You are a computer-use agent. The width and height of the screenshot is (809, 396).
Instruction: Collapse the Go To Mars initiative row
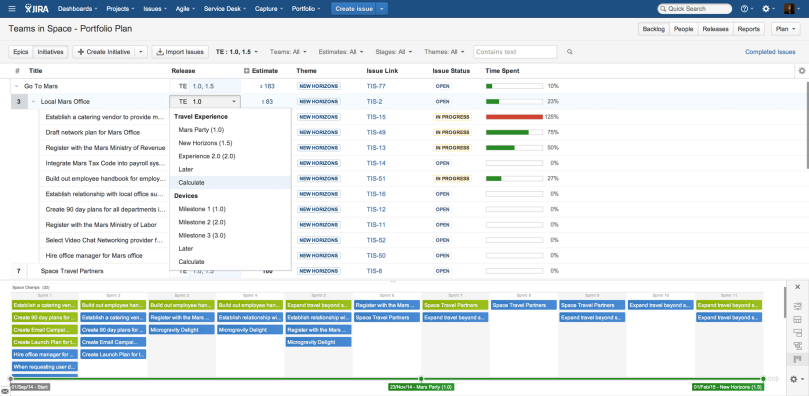point(17,86)
